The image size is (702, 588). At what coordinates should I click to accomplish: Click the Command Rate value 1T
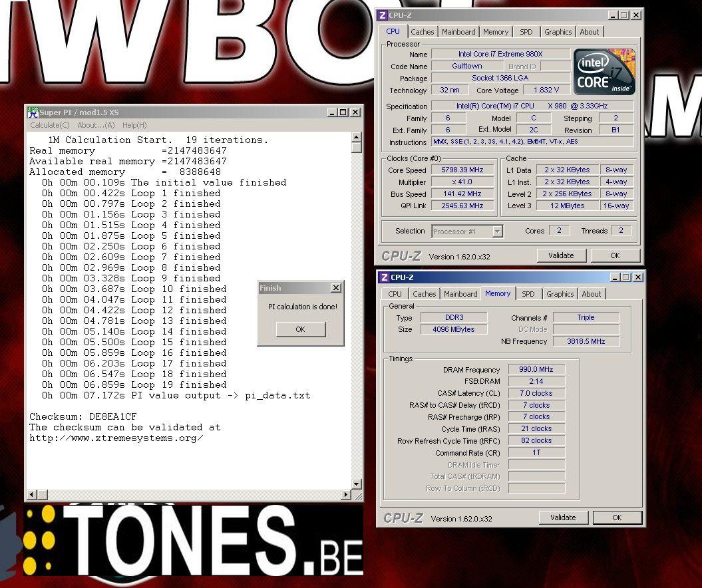point(536,453)
